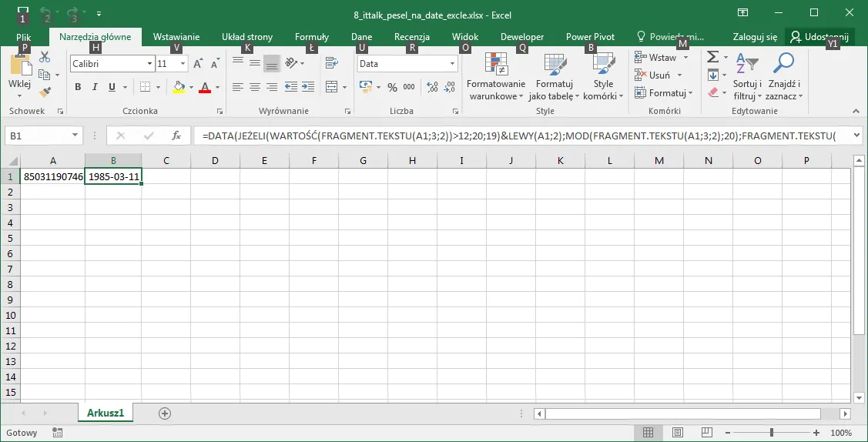This screenshot has width=868, height=442.
Task: Click the Merge and Center icon
Action: pos(331,87)
